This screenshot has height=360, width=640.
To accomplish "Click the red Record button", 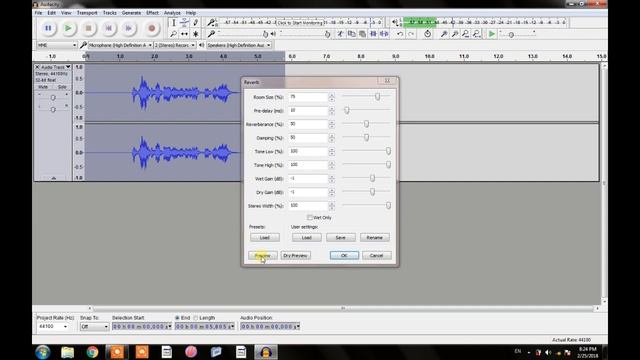I will pyautogui.click(x=151, y=28).
